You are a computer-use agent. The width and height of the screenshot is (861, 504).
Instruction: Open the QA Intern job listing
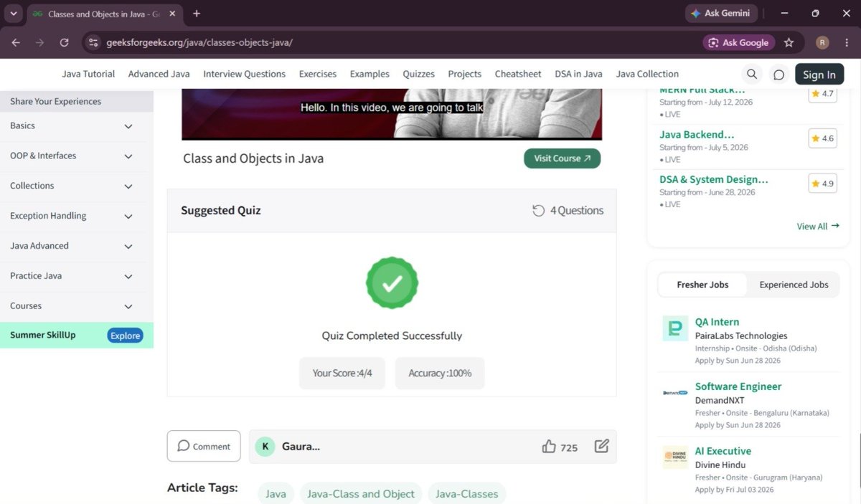click(x=717, y=323)
